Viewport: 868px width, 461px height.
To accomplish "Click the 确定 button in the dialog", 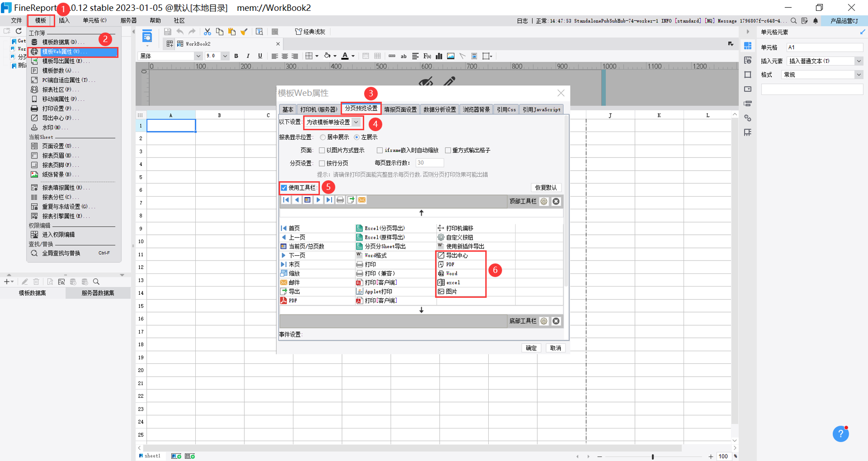I will pyautogui.click(x=531, y=348).
